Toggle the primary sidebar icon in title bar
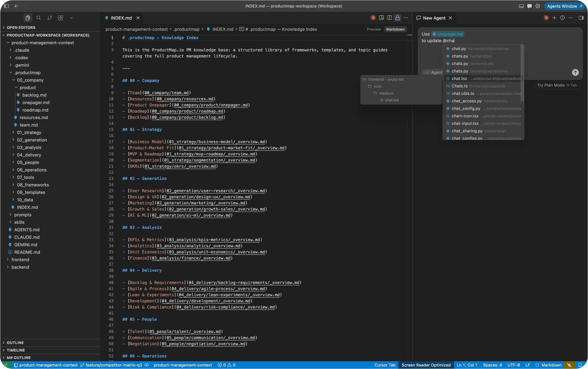 (x=7, y=6)
